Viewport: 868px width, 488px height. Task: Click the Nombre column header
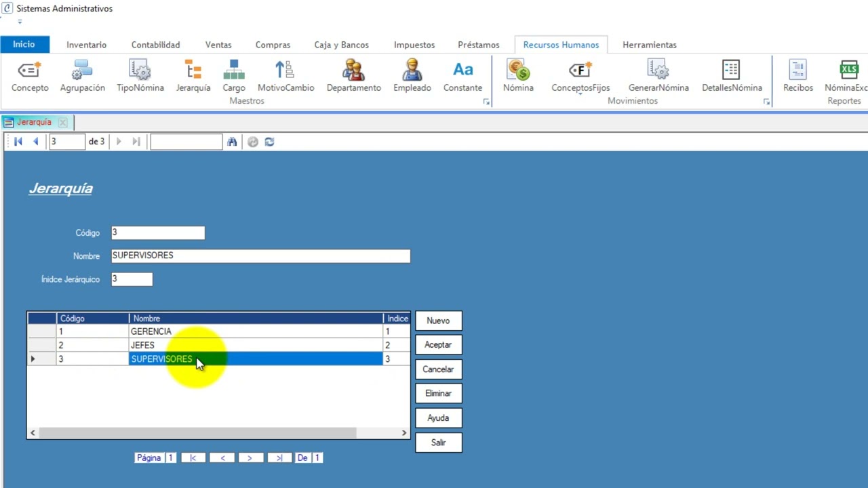point(256,319)
